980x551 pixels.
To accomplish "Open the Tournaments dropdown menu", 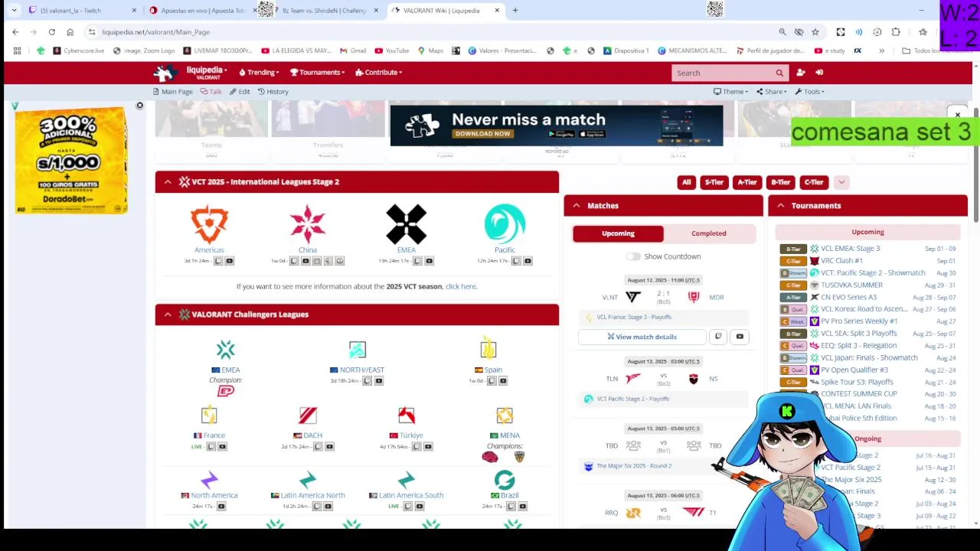I will (x=317, y=73).
